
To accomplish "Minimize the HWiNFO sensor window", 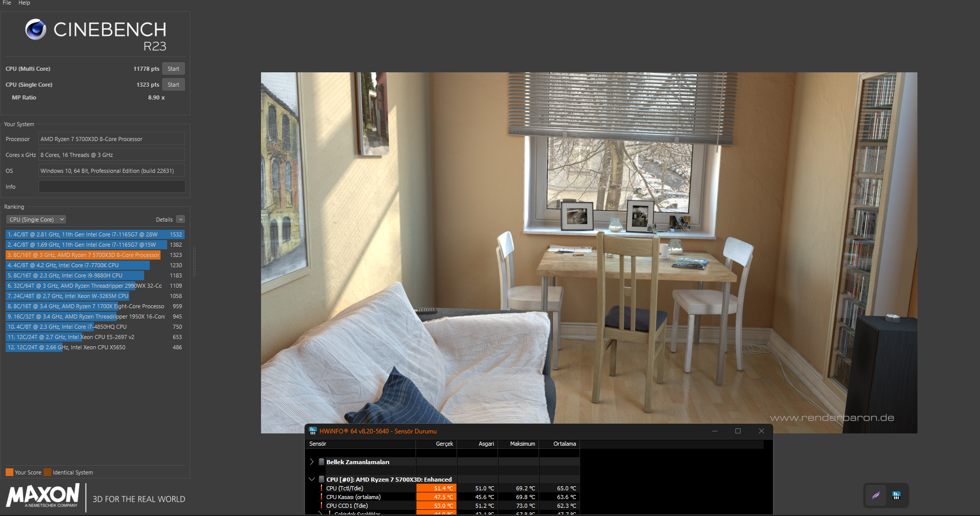I will click(x=714, y=431).
